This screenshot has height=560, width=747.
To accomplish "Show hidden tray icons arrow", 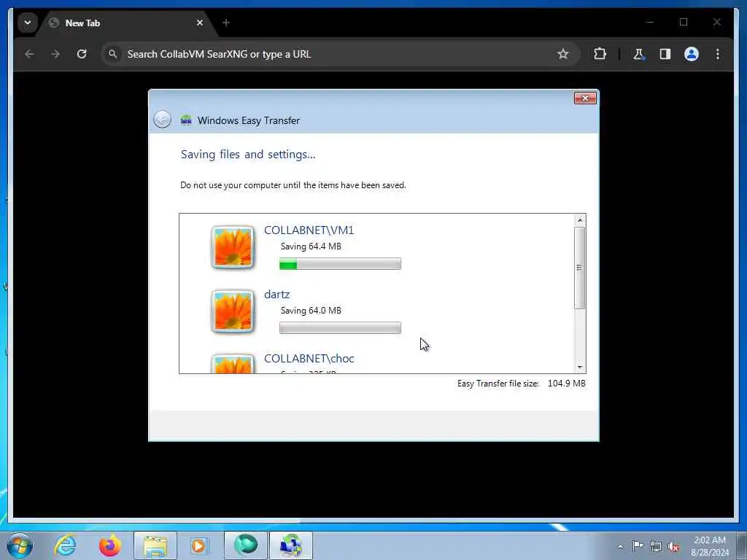I will [620, 546].
